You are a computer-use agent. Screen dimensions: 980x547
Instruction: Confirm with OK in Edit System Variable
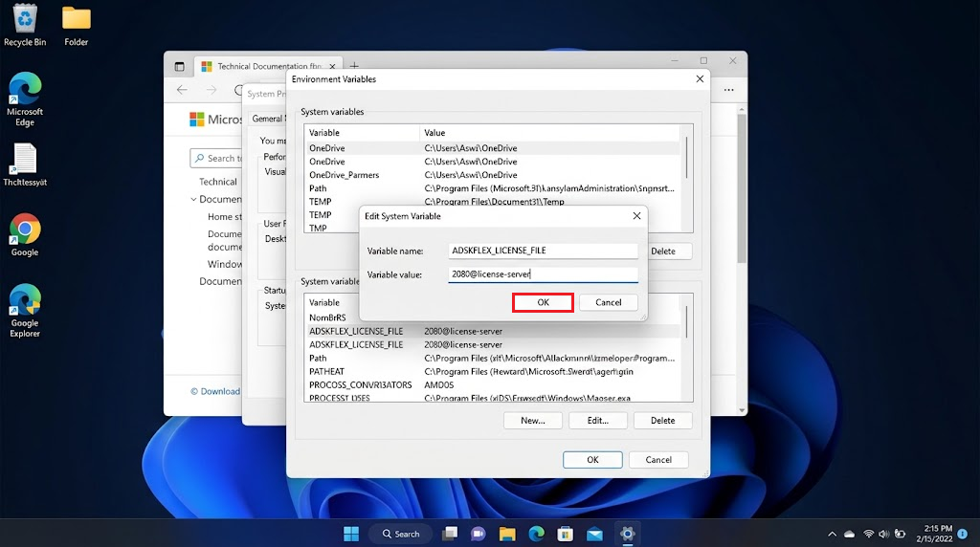coord(543,302)
